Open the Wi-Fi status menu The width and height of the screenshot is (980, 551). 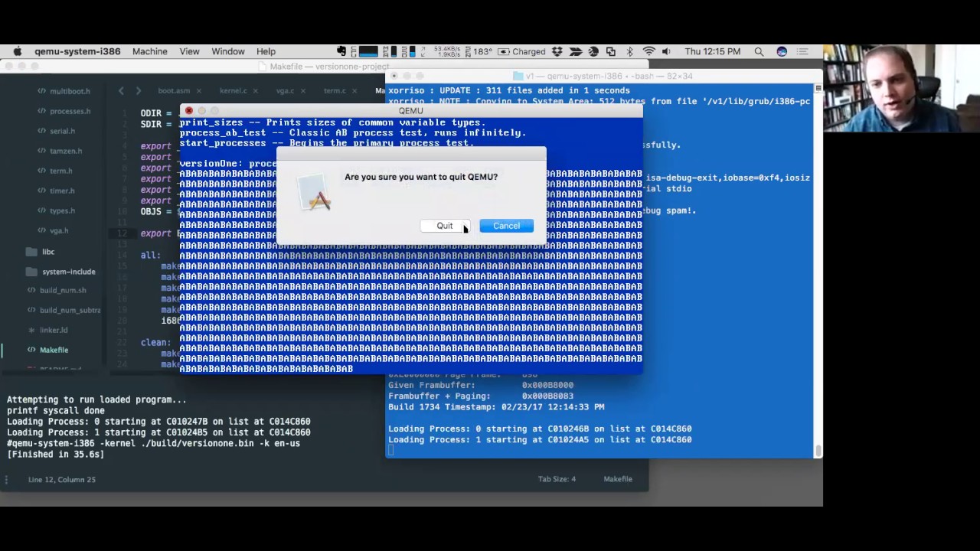(x=648, y=51)
